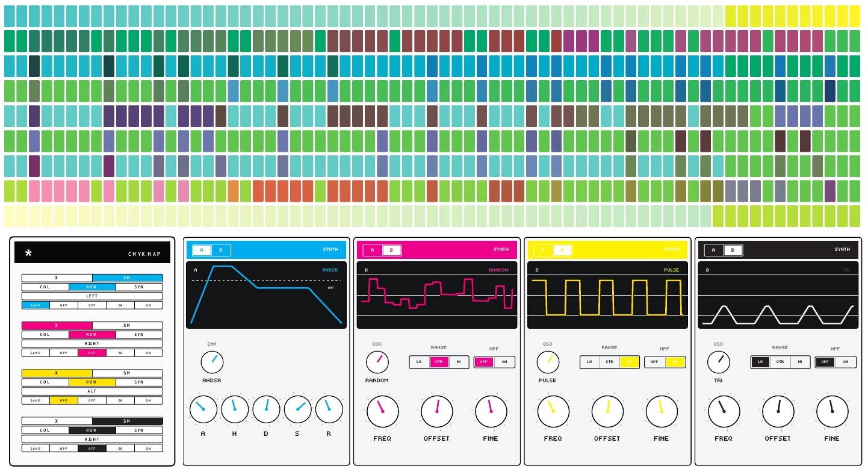868x469 pixels.
Task: Click the magenta OSC RANDOM knob
Action: pyautogui.click(x=377, y=362)
